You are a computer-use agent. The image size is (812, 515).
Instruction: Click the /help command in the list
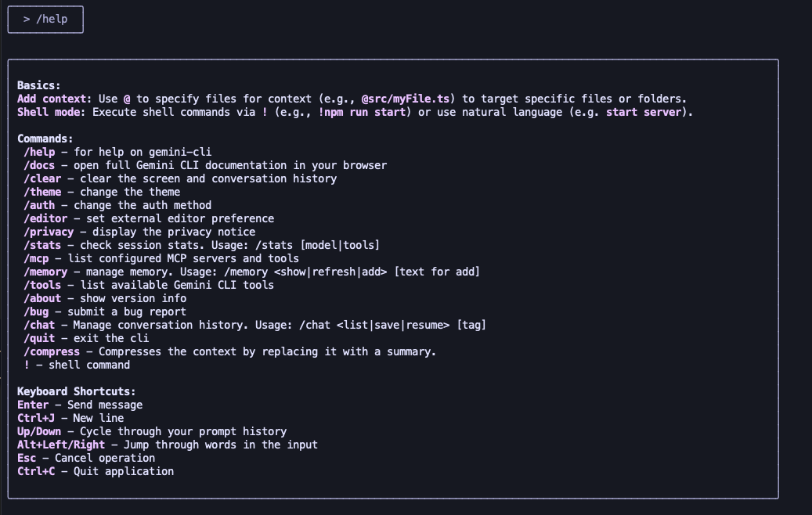[39, 152]
